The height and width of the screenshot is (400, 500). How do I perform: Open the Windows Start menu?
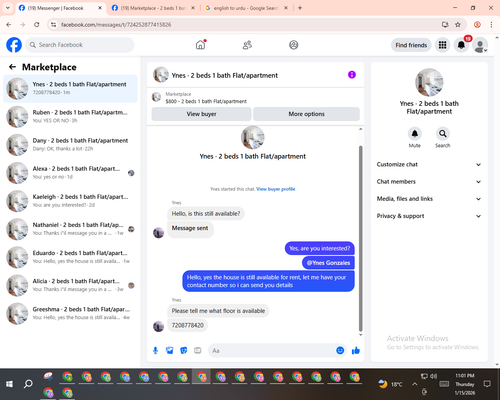click(9, 384)
